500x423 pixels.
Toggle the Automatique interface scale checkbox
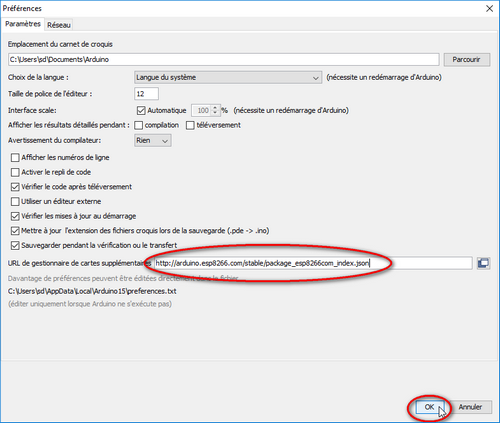pyautogui.click(x=141, y=110)
